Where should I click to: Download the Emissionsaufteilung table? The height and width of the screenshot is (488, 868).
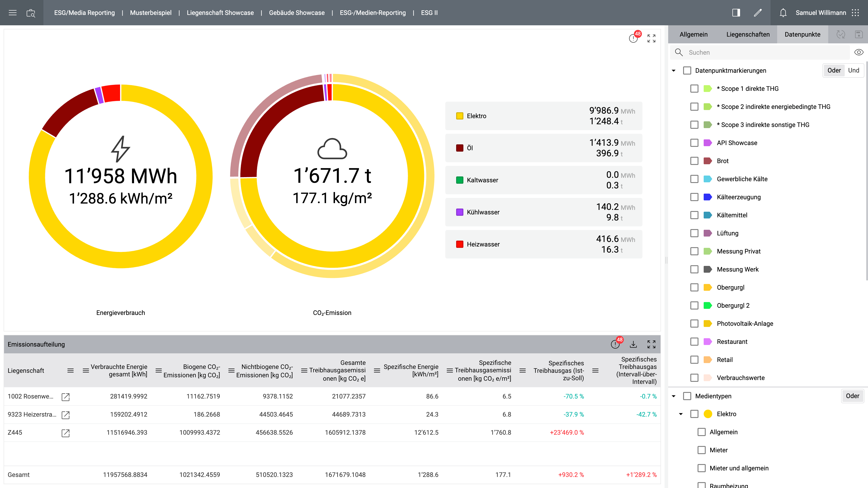633,344
